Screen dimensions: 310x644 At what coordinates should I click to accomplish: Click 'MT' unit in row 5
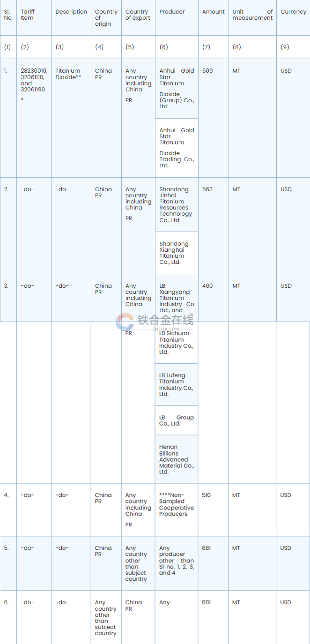(236, 548)
